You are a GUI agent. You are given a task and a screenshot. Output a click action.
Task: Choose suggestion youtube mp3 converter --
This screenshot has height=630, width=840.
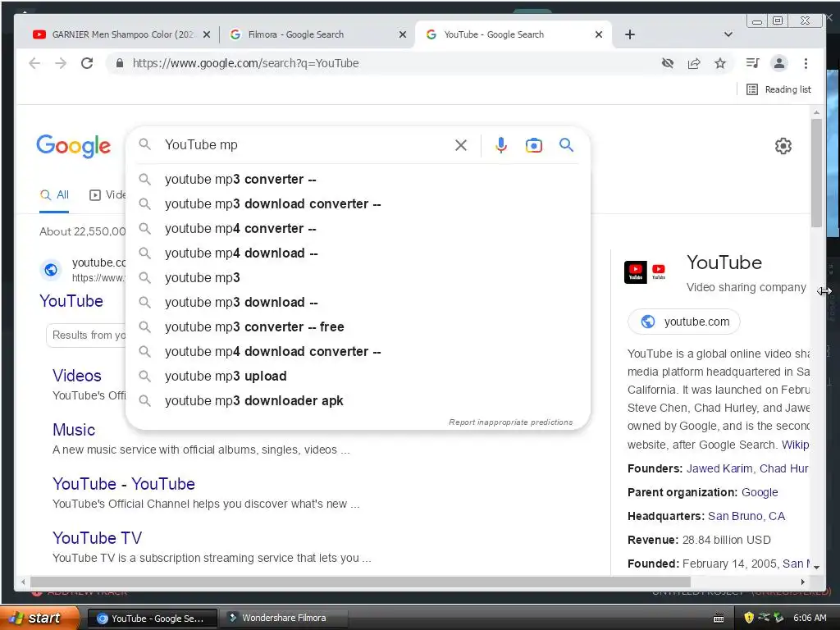(358, 179)
